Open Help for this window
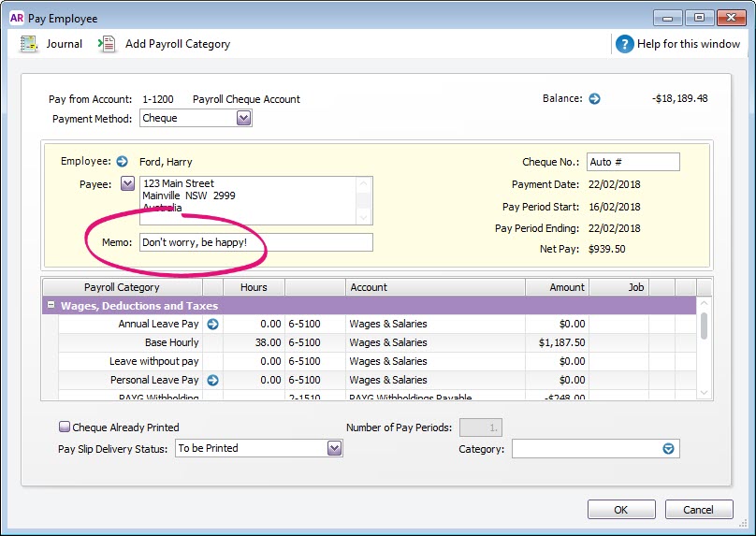 coord(625,44)
